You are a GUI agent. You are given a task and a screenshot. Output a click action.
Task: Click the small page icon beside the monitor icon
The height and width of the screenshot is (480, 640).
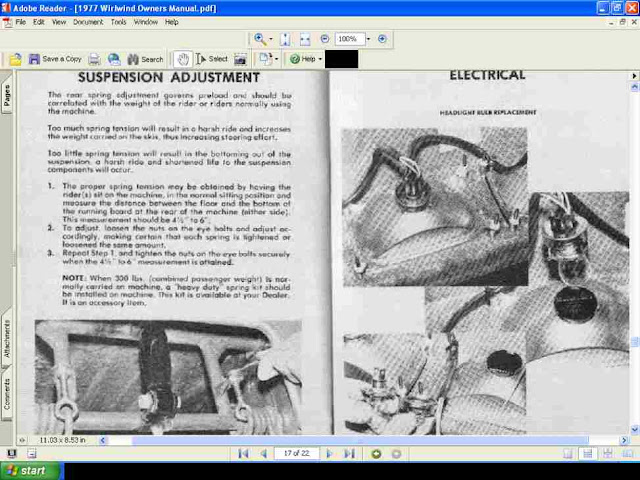click(x=32, y=453)
